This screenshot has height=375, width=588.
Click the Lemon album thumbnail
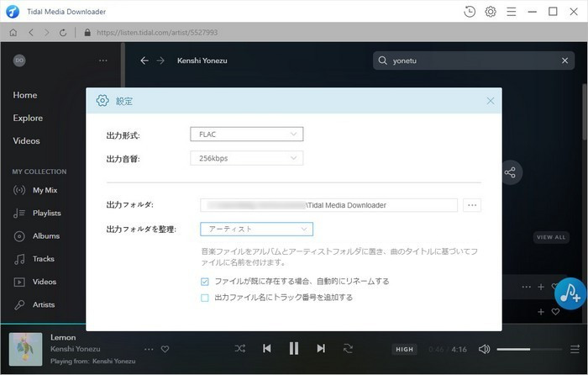pos(25,349)
